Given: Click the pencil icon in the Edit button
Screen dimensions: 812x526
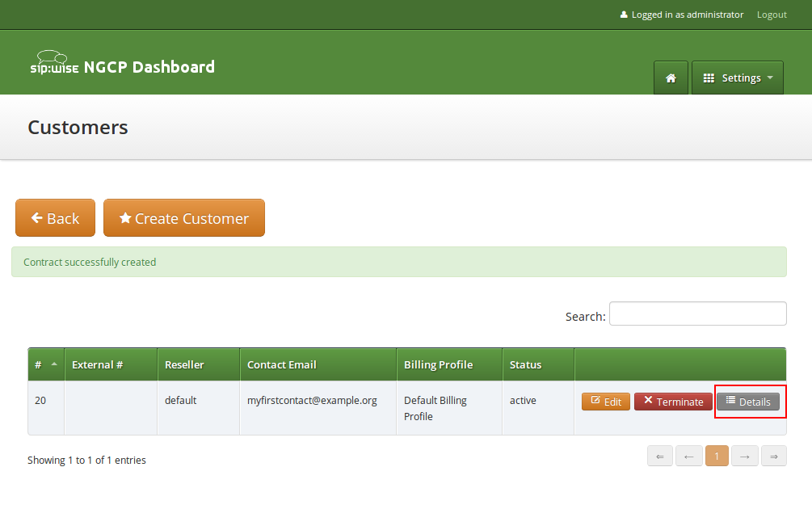Looking at the screenshot, I should [594, 401].
